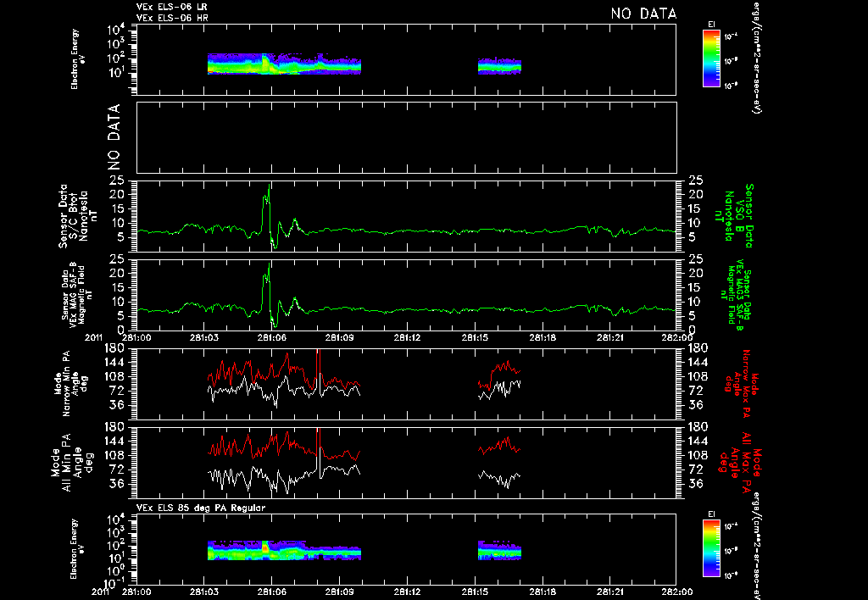Click the 281:15 tick label under the 85 deg PA spectrogram
Viewport: 868px width, 600px height.
coord(475,592)
